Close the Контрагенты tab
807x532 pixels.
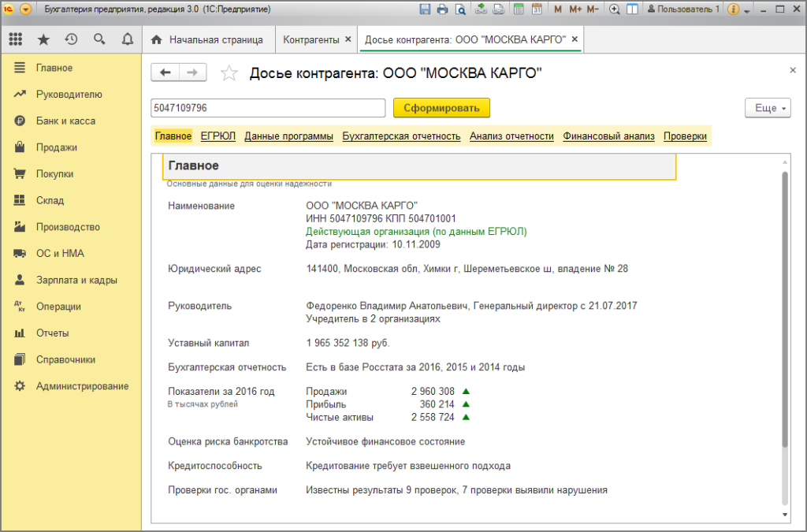pos(348,39)
